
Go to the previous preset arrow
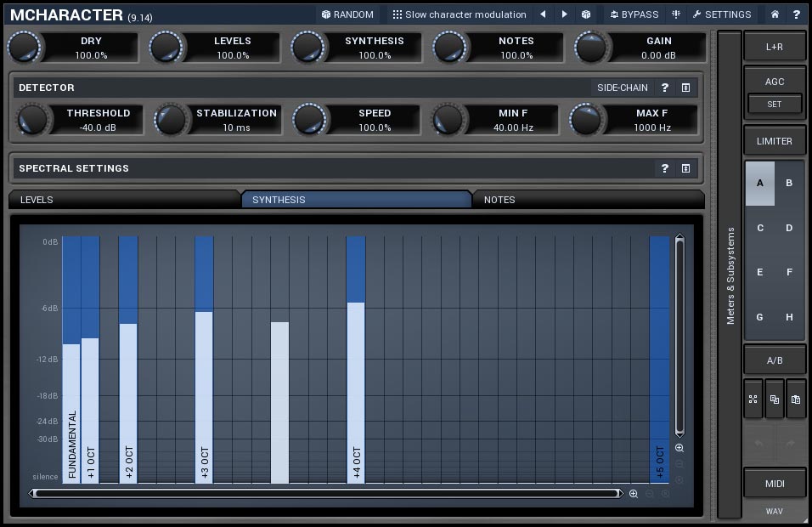coord(543,14)
